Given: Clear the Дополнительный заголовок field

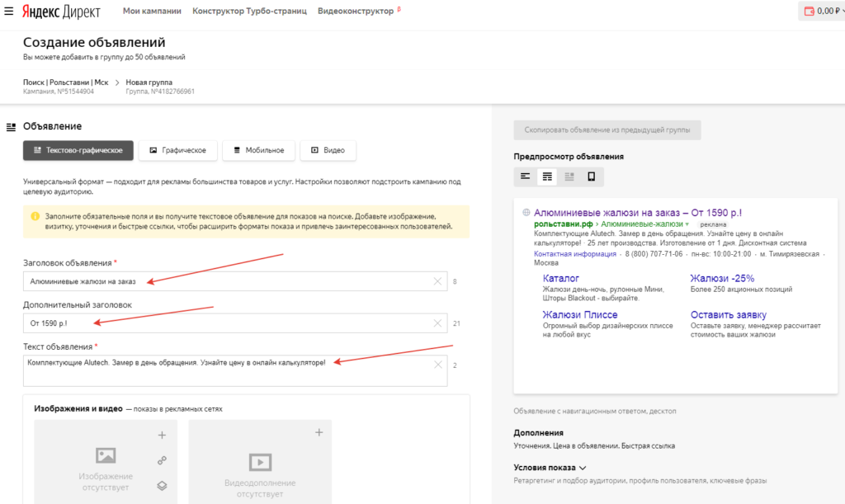Looking at the screenshot, I should [x=437, y=323].
